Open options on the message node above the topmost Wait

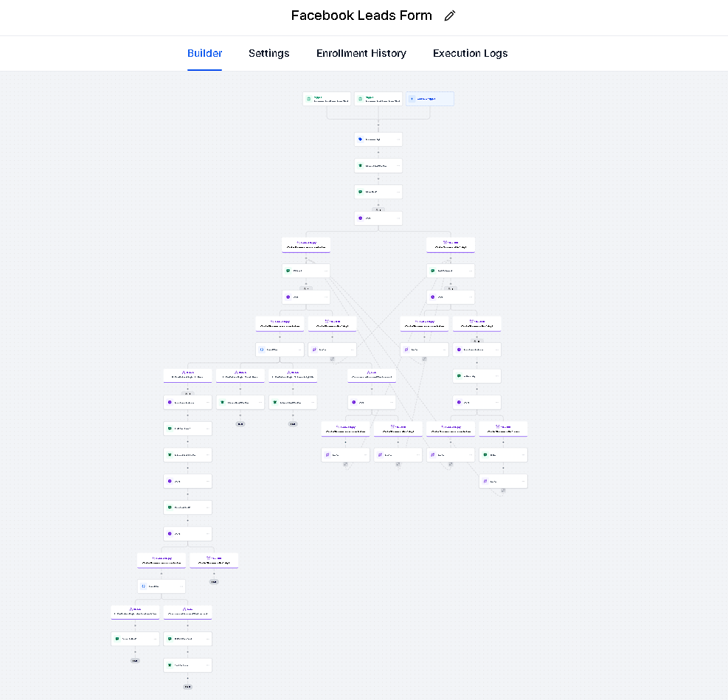coord(398,192)
